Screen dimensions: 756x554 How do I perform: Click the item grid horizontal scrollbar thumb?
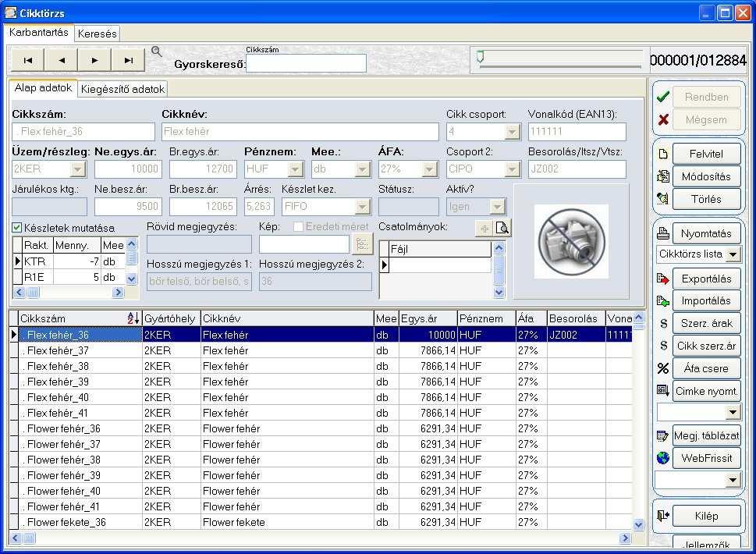pos(29,538)
